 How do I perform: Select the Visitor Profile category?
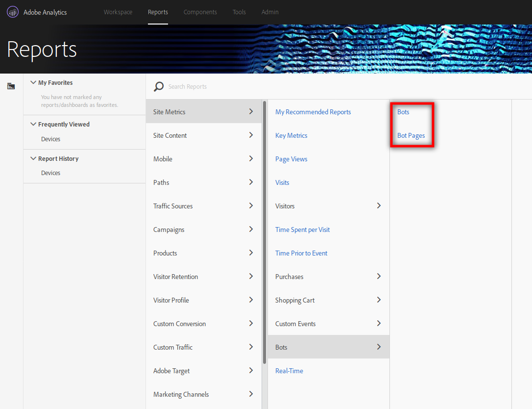204,300
